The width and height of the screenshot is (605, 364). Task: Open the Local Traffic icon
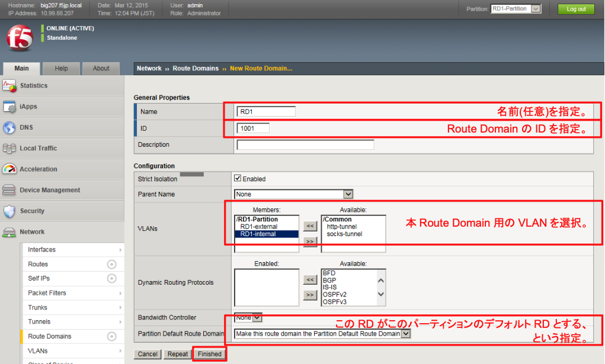point(9,149)
